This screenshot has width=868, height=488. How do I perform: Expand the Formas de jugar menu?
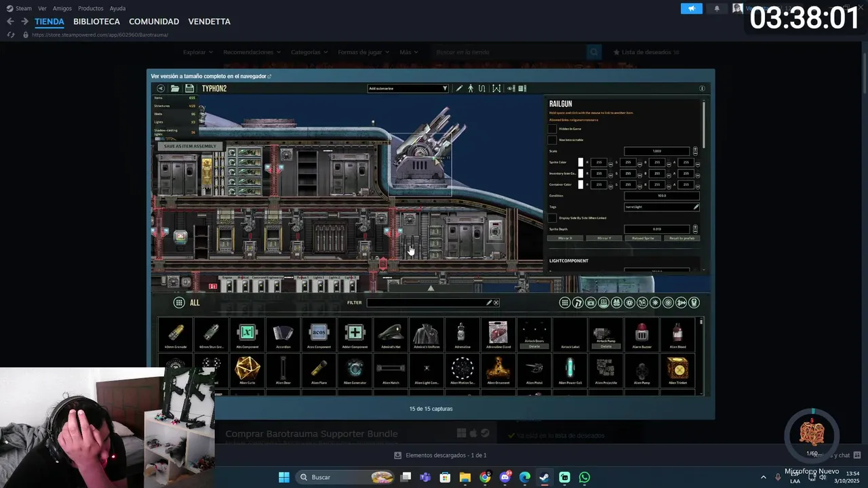[364, 52]
